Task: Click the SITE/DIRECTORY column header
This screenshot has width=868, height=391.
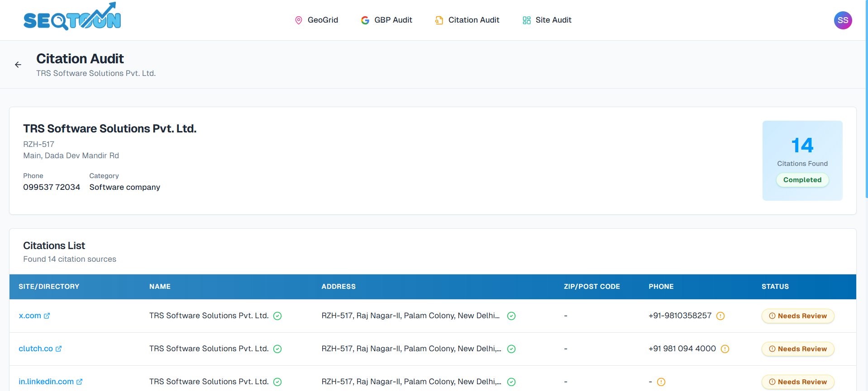Action: [49, 287]
